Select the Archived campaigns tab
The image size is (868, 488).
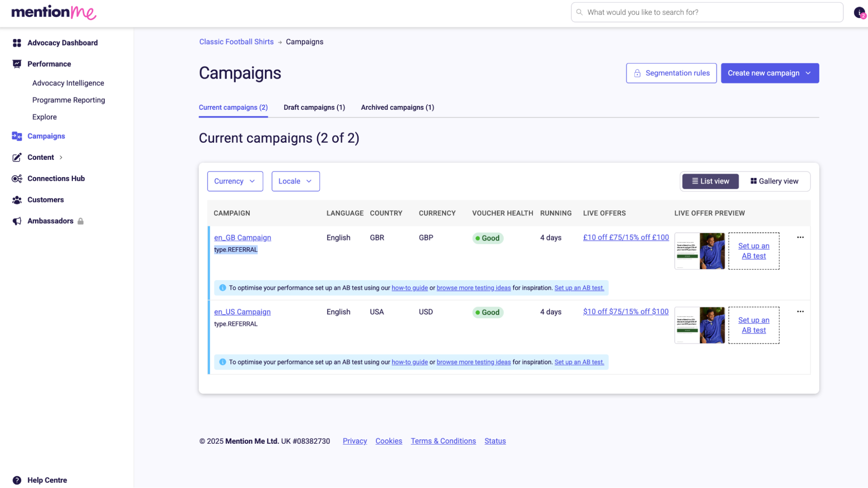397,107
